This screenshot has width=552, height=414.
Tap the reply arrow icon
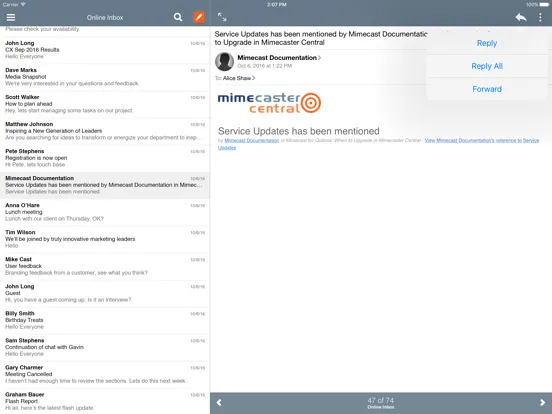pyautogui.click(x=521, y=17)
